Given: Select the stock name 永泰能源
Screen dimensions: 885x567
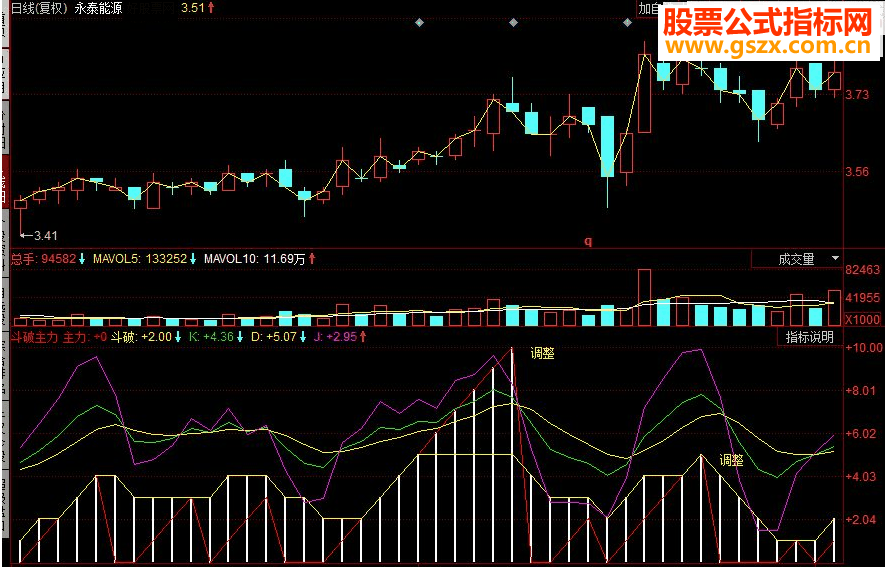Looking at the screenshot, I should [98, 8].
